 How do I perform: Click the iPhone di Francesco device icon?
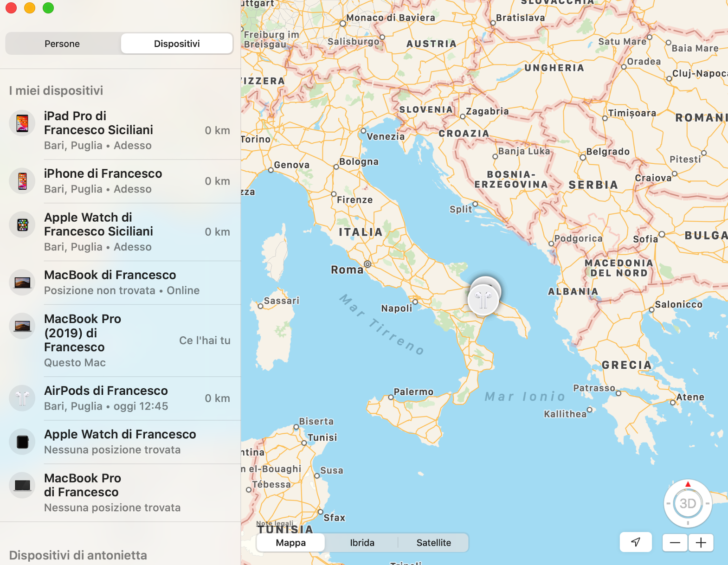(22, 180)
